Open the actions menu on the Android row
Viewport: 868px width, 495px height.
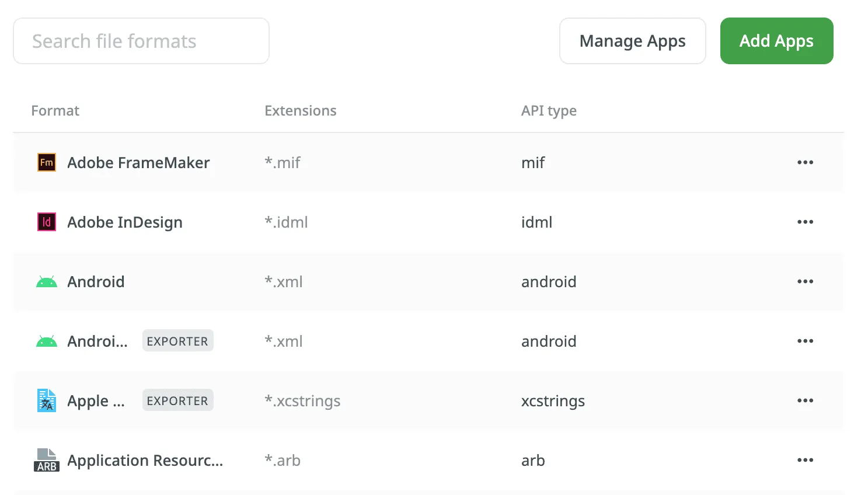(806, 281)
